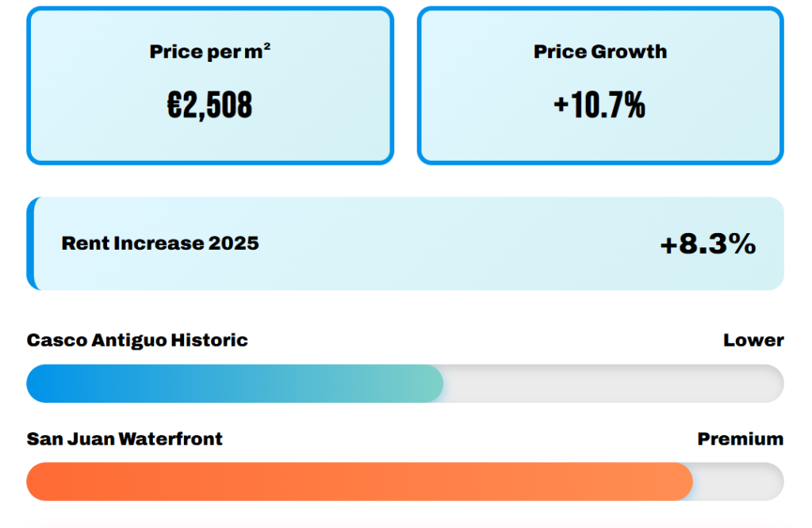The image size is (812, 528).
Task: Click the percent sign in +10.7%
Action: click(634, 105)
